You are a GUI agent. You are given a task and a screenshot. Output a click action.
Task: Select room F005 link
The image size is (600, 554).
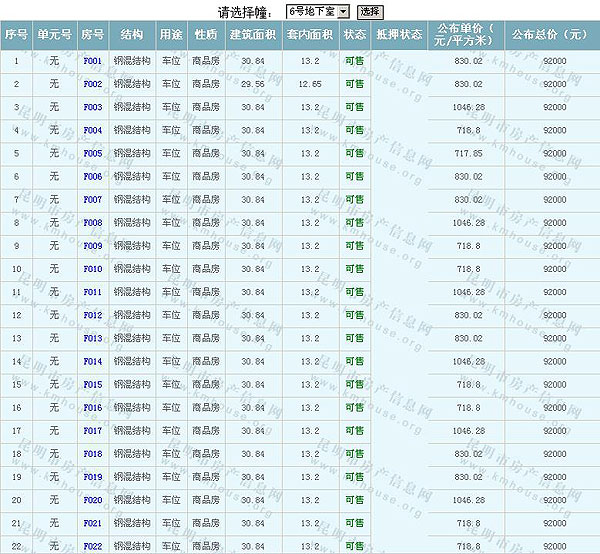(x=92, y=153)
